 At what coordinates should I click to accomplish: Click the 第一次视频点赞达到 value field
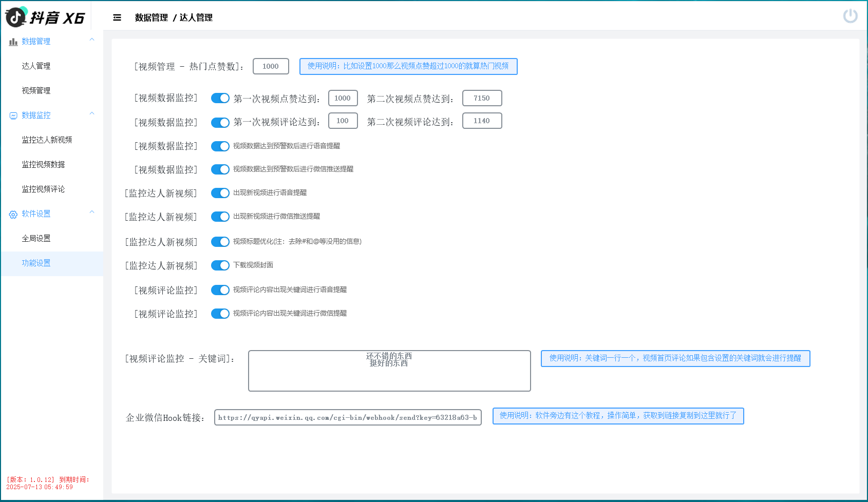coord(343,98)
